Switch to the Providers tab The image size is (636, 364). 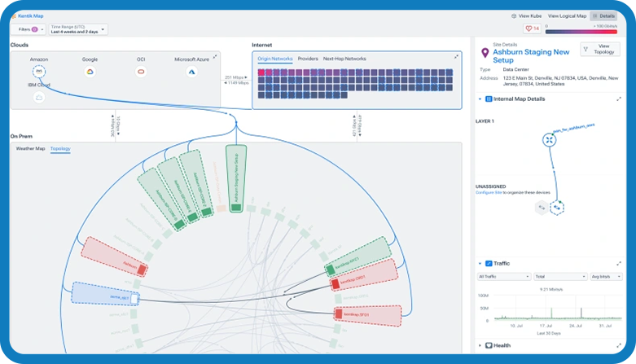click(x=308, y=59)
